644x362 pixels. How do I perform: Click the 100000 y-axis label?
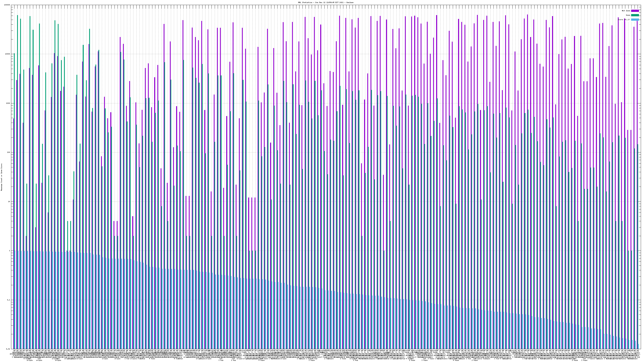7,5
